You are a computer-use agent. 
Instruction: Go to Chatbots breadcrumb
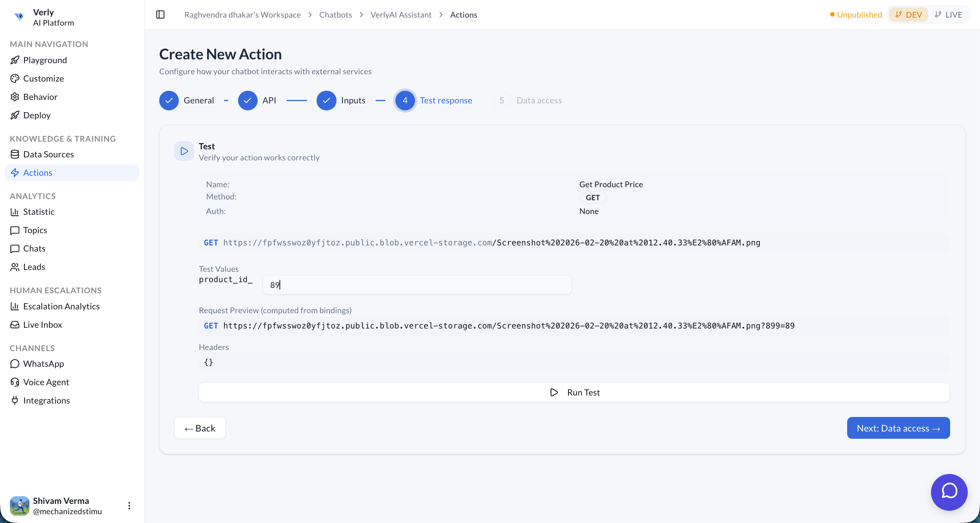[x=335, y=14]
